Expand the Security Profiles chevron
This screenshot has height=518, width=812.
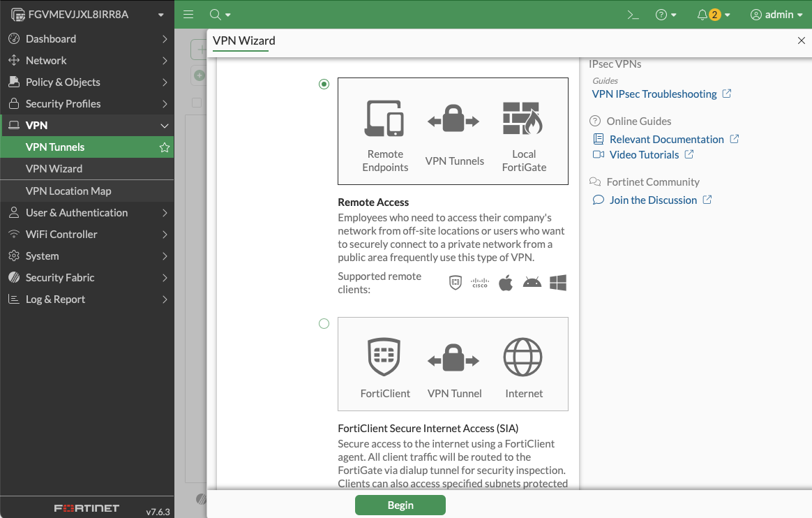(x=165, y=103)
